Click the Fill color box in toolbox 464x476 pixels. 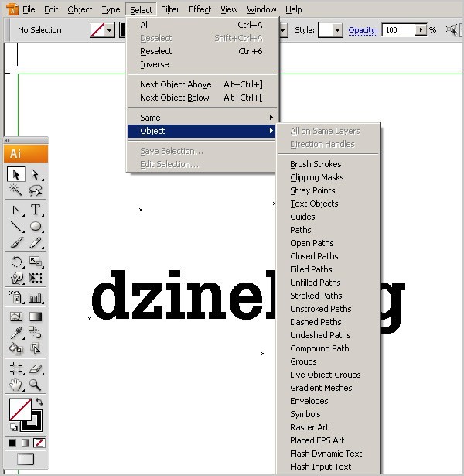click(x=20, y=409)
